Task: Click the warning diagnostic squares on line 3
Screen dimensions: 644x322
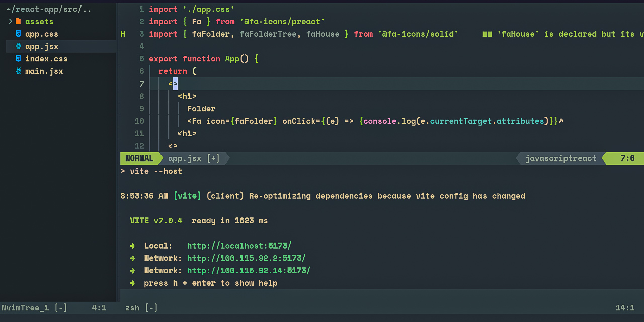Action: (x=488, y=34)
